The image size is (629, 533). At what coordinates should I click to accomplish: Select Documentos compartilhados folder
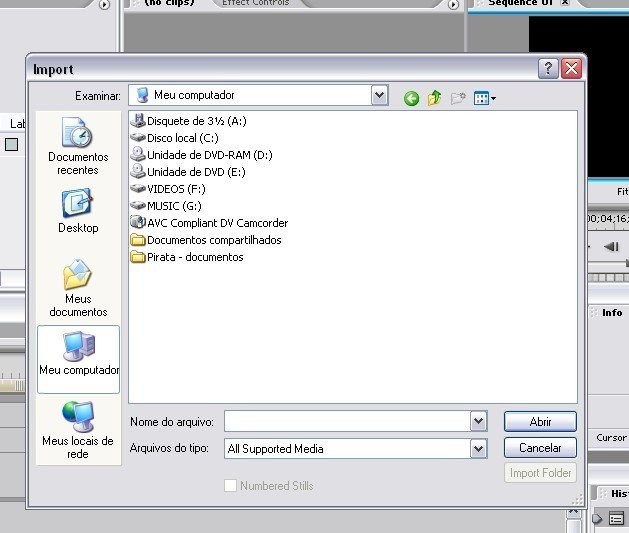pos(213,240)
